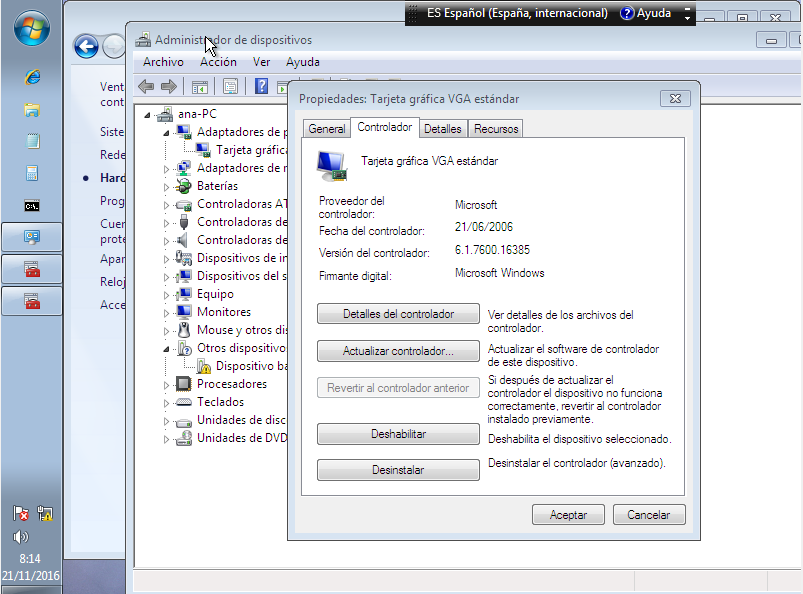Click the Windows Start orb

pos(32,29)
